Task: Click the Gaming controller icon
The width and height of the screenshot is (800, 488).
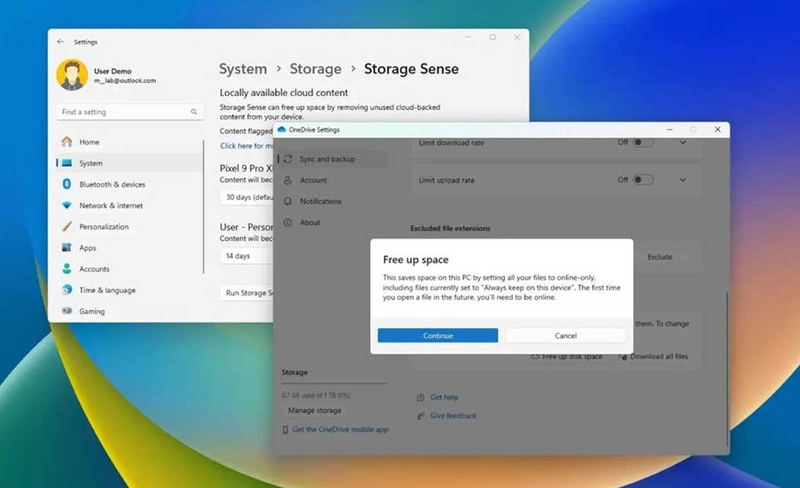Action: point(67,310)
